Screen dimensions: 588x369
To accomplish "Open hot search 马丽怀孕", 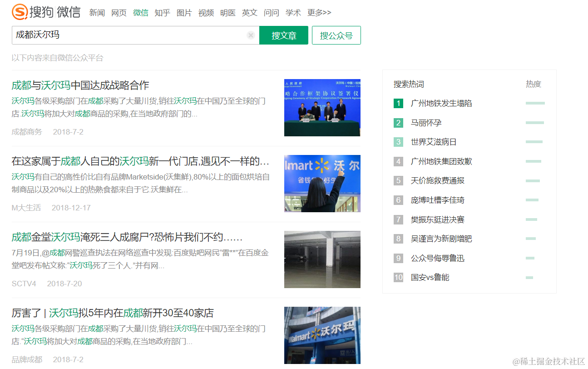I will tap(426, 123).
